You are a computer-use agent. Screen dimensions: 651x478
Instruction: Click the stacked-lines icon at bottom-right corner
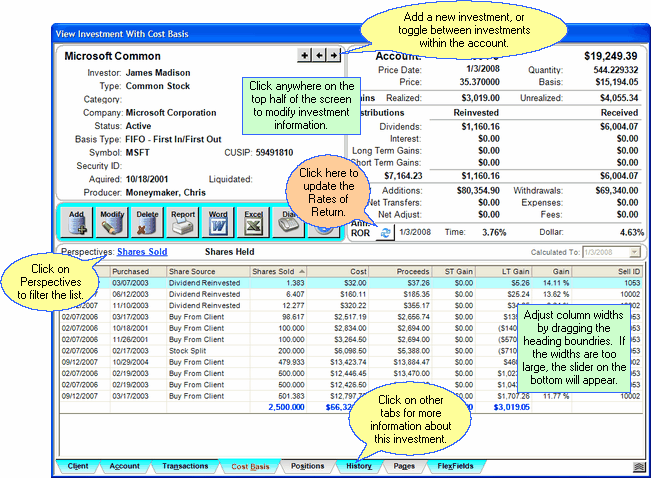pyautogui.click(x=638, y=466)
